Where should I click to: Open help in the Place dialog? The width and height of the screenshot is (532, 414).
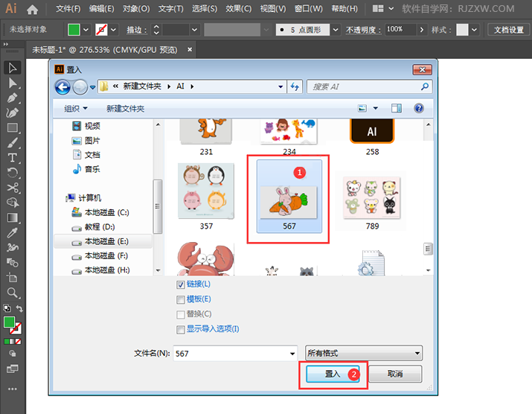419,108
